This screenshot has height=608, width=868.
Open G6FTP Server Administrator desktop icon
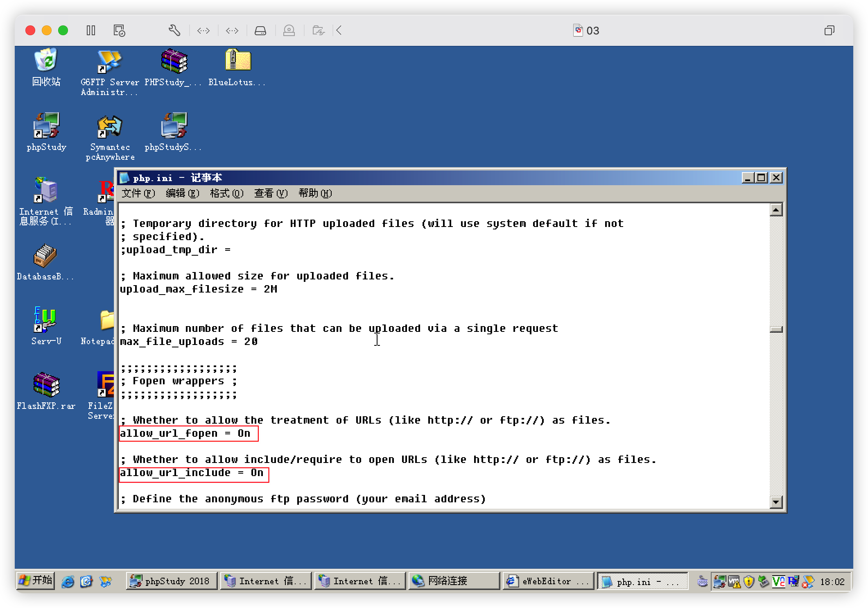coord(109,62)
